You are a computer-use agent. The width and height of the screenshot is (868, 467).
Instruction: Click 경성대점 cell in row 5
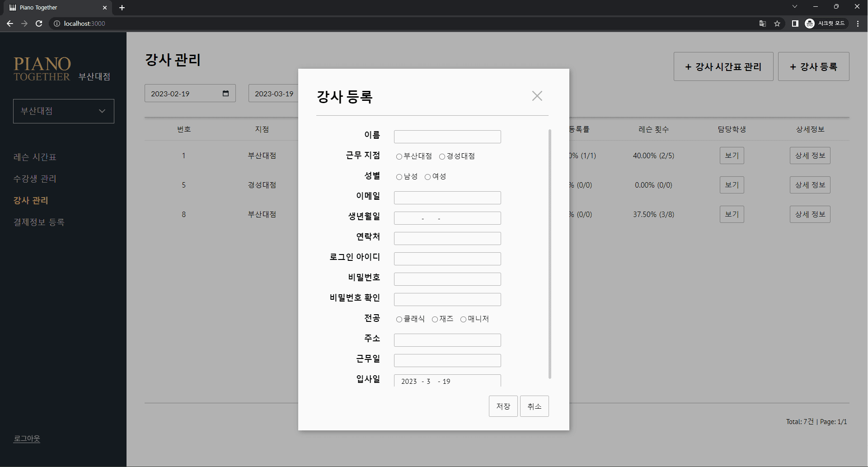point(262,185)
